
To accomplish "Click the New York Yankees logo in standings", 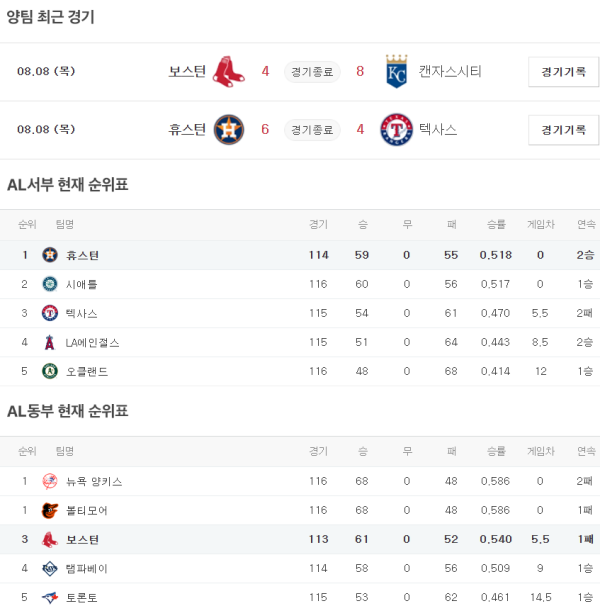I will [x=50, y=481].
